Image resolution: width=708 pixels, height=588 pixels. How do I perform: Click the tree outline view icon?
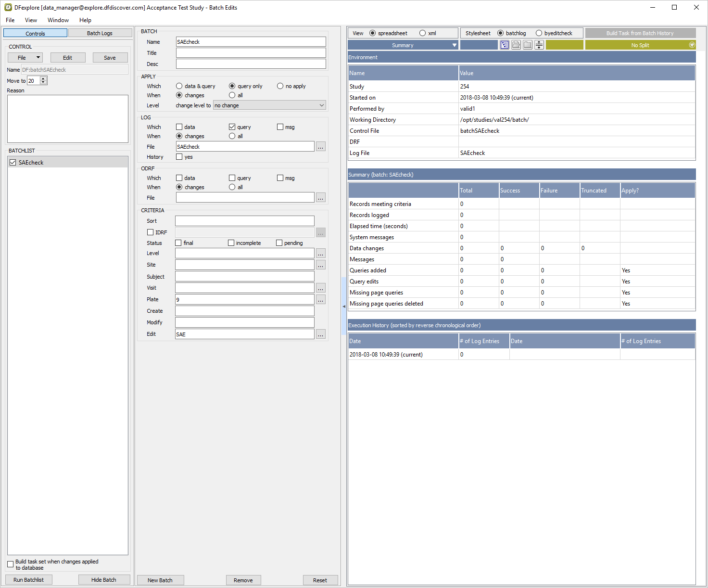[505, 45]
